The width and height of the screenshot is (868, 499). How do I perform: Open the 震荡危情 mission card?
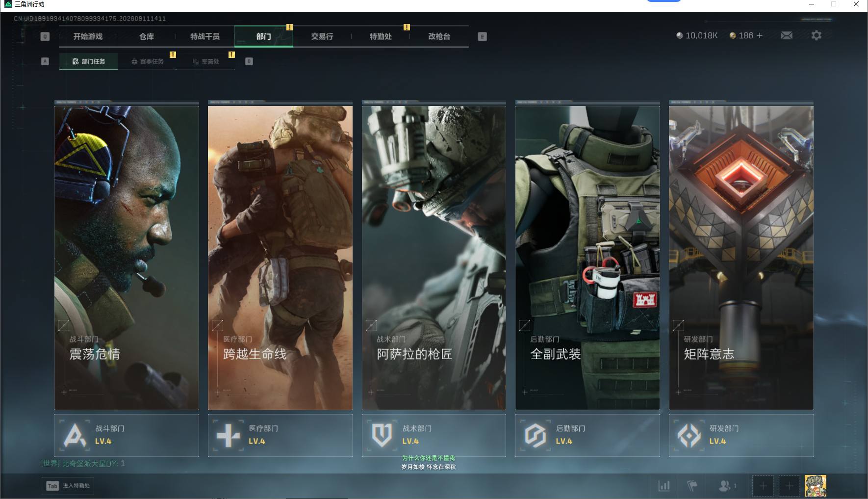tap(127, 258)
